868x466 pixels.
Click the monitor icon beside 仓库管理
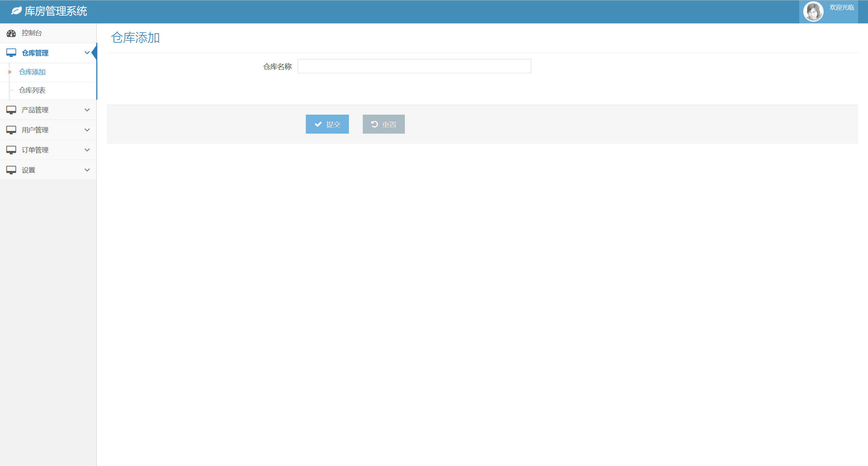click(11, 53)
